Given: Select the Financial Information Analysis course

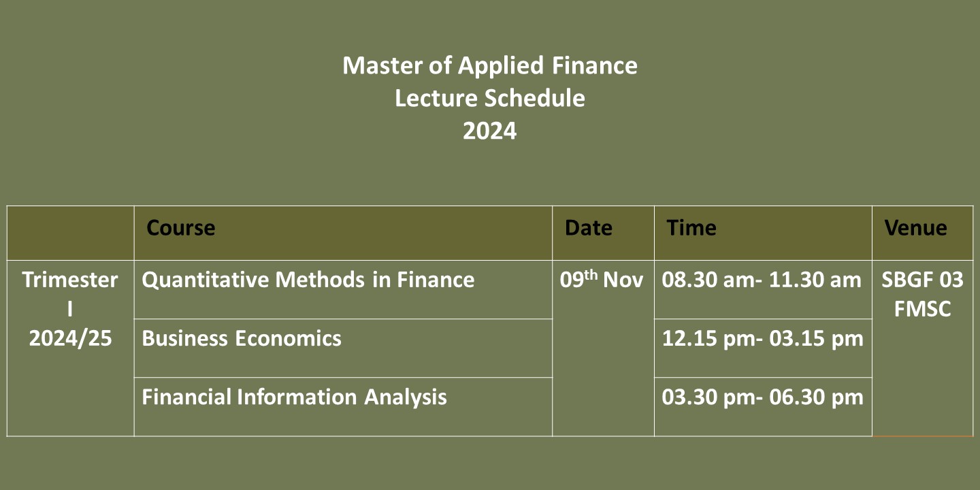Looking at the screenshot, I should 294,397.
